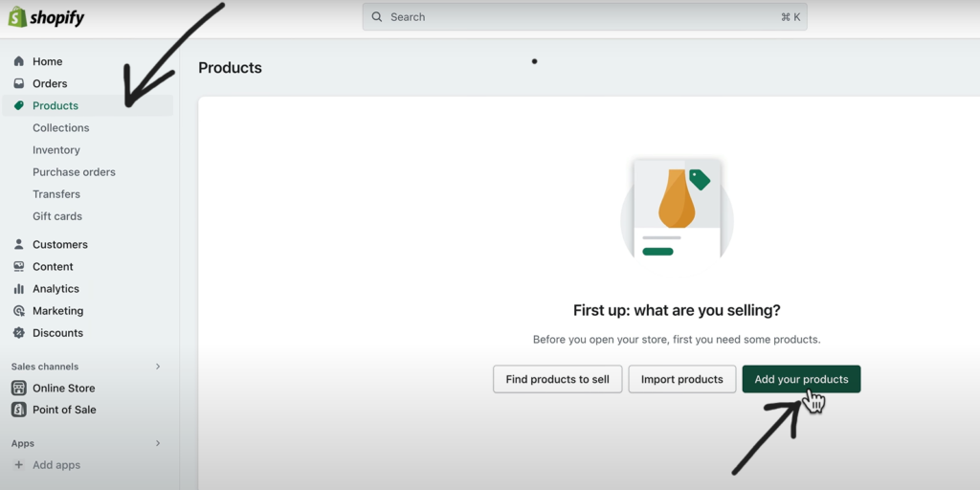Click the Sales channels heading
This screenshot has width=980, height=490.
coord(45,367)
